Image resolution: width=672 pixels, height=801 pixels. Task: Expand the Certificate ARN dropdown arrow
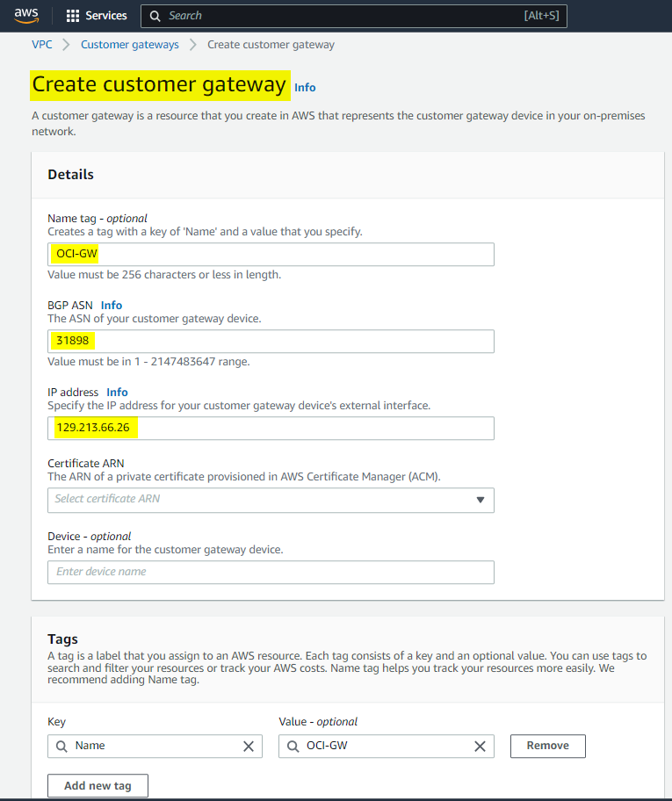480,500
